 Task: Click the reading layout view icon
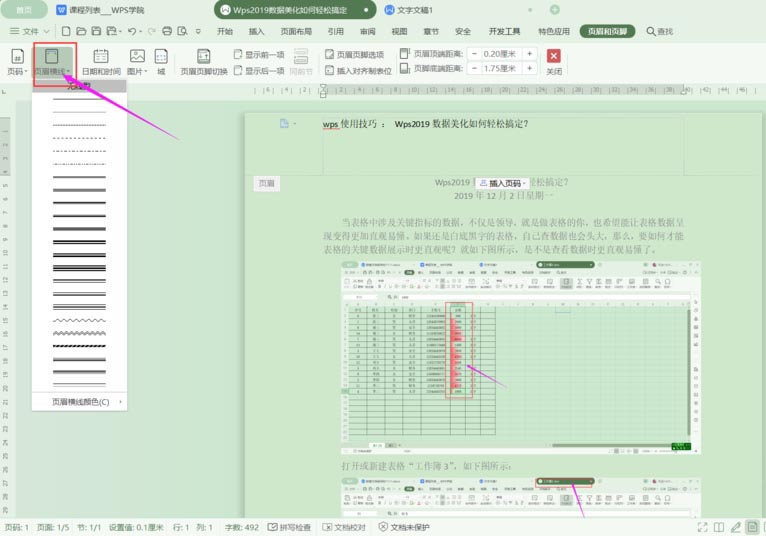(719, 527)
